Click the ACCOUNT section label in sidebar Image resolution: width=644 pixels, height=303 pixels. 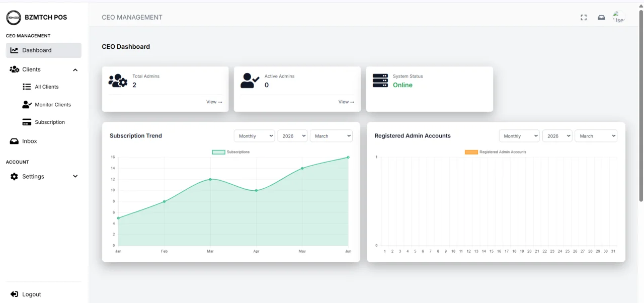[x=17, y=162]
